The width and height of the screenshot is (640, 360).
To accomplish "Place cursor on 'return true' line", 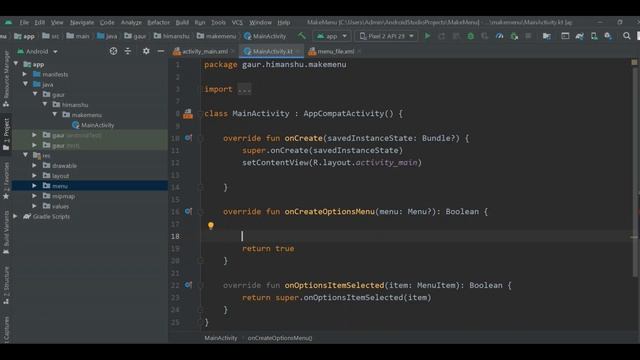I will [x=268, y=249].
